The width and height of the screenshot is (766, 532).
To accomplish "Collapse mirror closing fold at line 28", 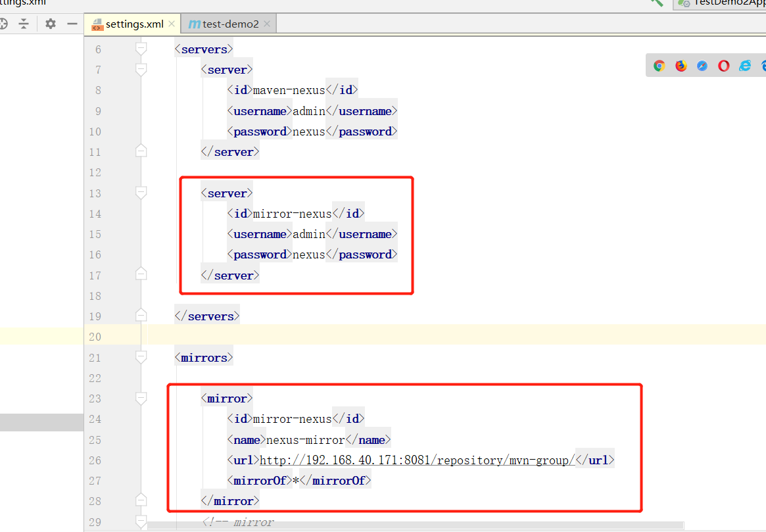I will click(x=141, y=500).
